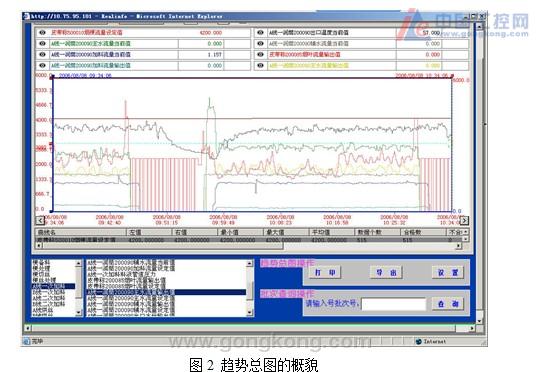Click the 09:42:40 time axis label

(109, 220)
